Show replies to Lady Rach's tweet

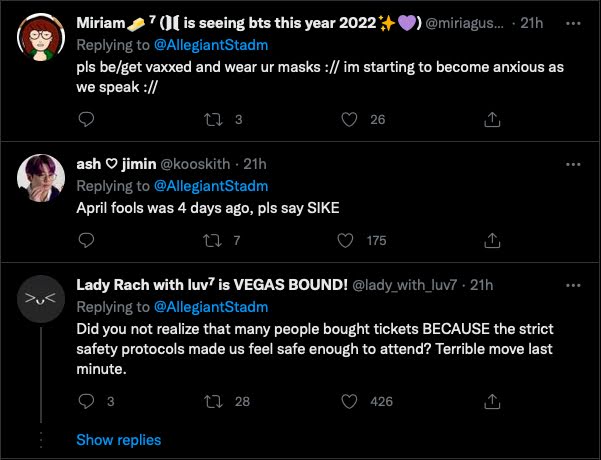(118, 440)
